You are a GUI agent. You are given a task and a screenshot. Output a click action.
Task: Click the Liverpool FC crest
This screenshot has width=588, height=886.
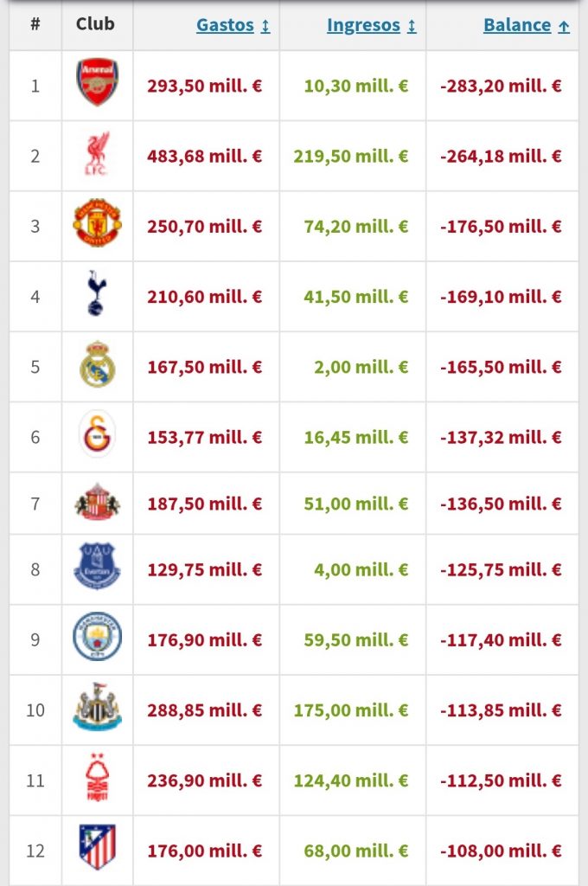[x=97, y=156]
